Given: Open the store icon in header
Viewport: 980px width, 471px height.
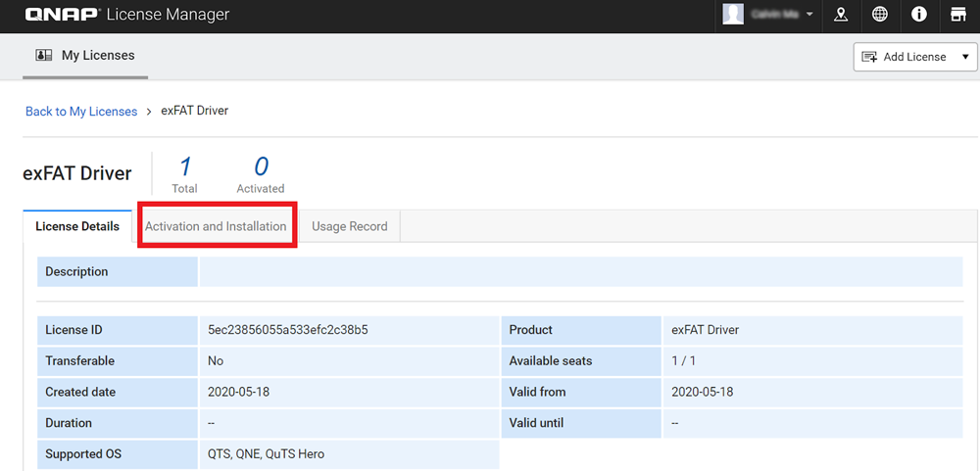Looking at the screenshot, I should (x=958, y=15).
